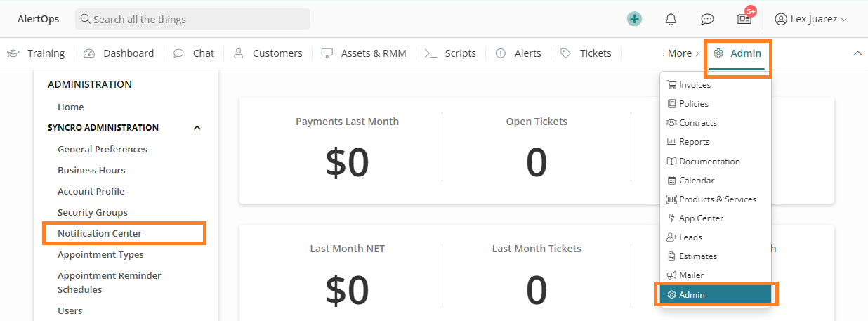Click the Invoices cart icon in the menu

click(672, 85)
